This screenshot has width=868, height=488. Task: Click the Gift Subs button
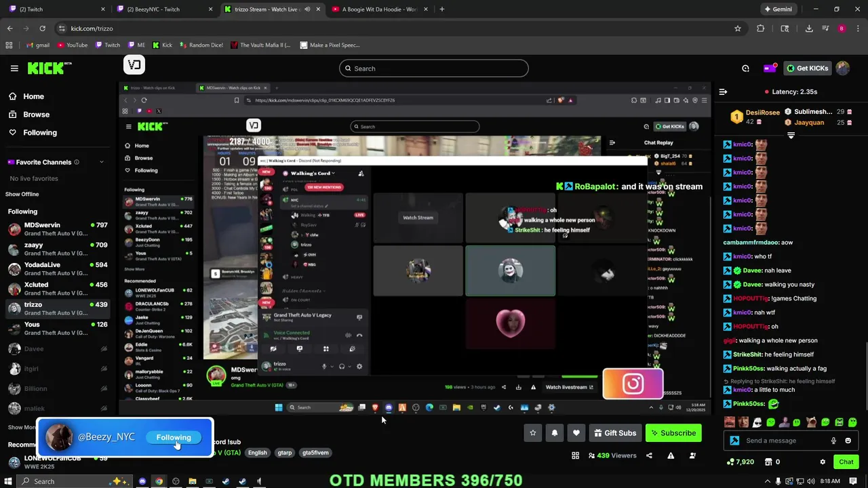pos(616,433)
